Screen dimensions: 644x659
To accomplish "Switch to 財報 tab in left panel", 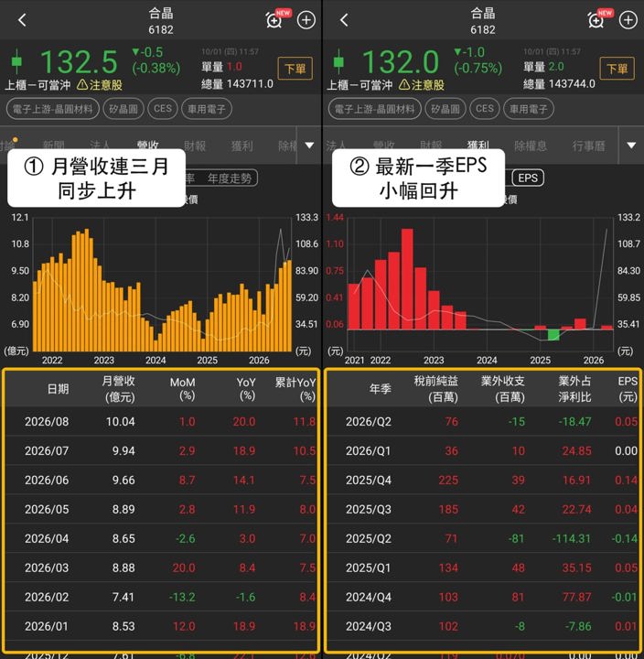I will (195, 146).
